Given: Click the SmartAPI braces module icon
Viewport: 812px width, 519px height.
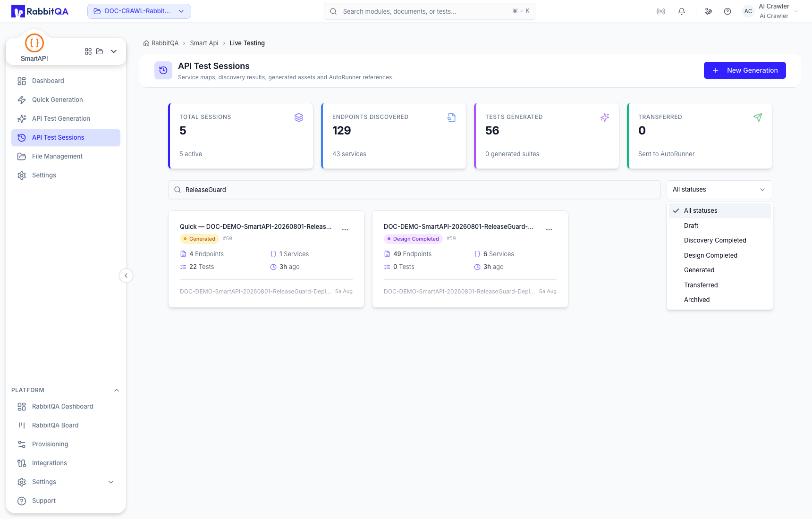Looking at the screenshot, I should click(34, 43).
